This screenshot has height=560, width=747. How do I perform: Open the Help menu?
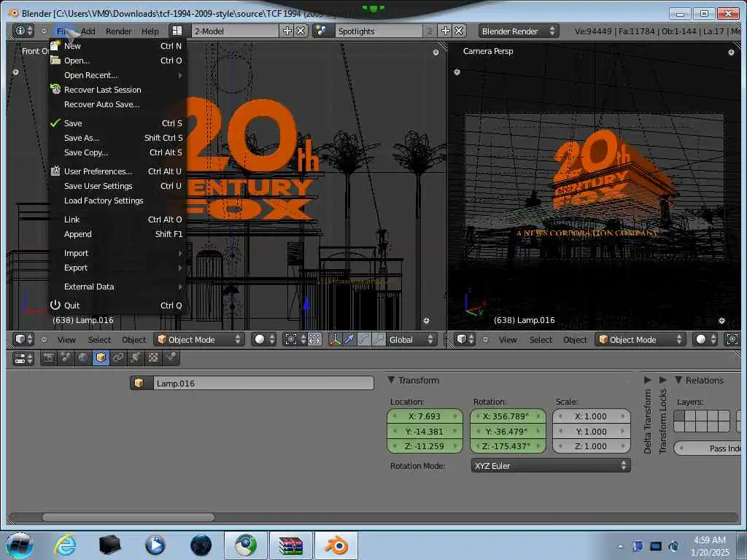(x=150, y=31)
